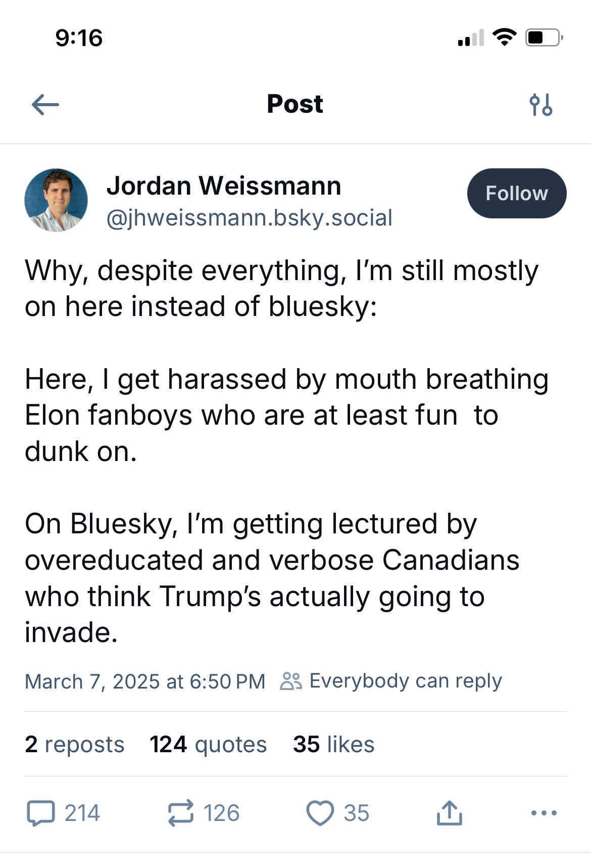
Task: Tap the back arrow icon
Action: click(45, 105)
